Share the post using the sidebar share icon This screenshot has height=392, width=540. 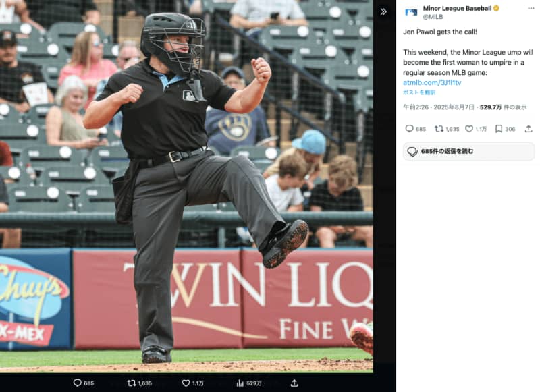(x=529, y=129)
